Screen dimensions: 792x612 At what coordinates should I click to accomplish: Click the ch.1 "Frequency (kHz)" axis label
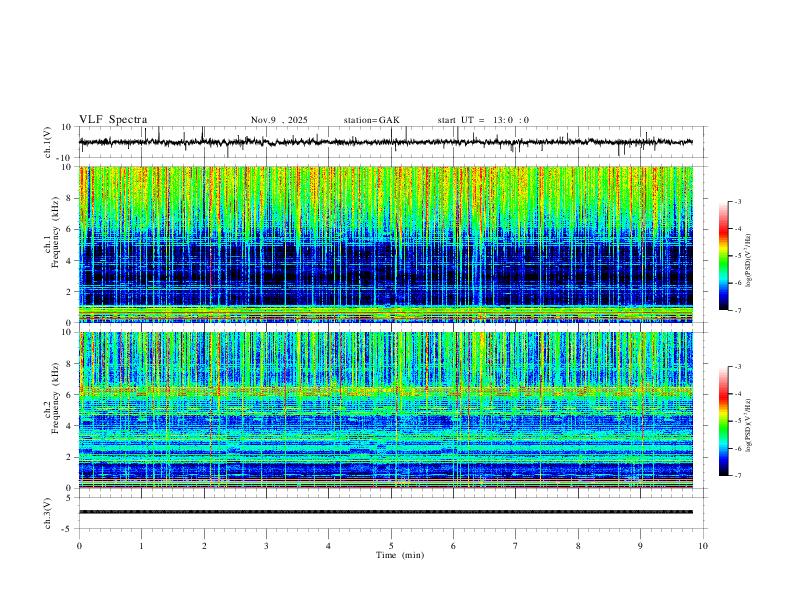pos(55,233)
